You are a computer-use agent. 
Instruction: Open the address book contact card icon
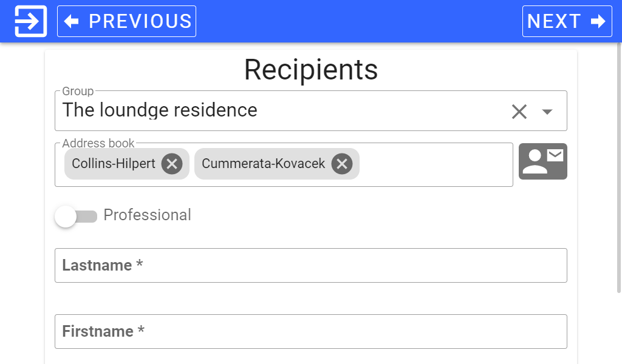click(542, 161)
